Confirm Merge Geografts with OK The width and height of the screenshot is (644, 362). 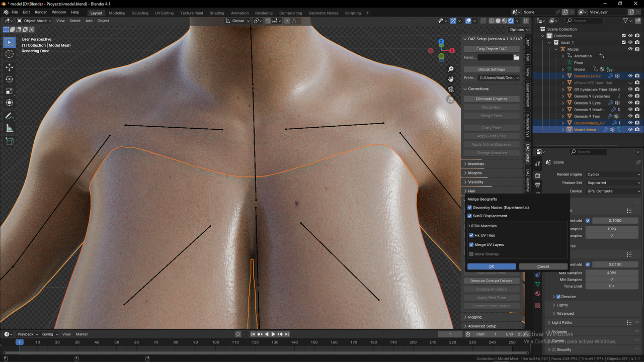(492, 266)
